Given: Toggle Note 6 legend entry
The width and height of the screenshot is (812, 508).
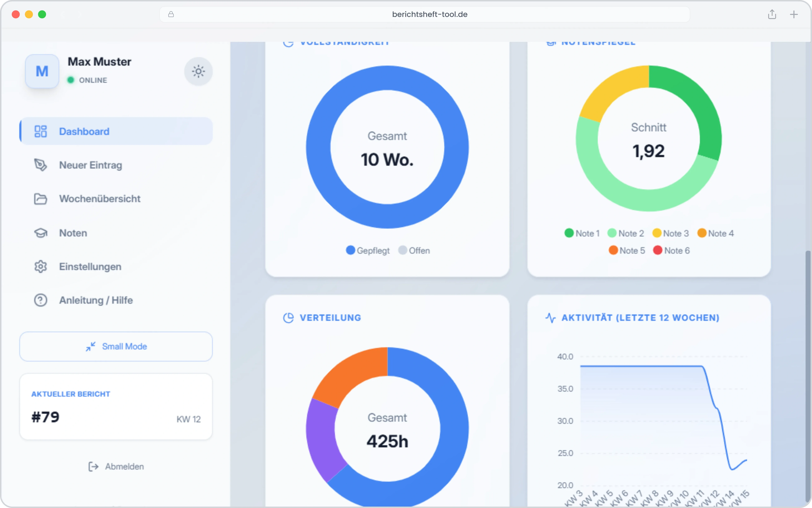Looking at the screenshot, I should coord(671,250).
